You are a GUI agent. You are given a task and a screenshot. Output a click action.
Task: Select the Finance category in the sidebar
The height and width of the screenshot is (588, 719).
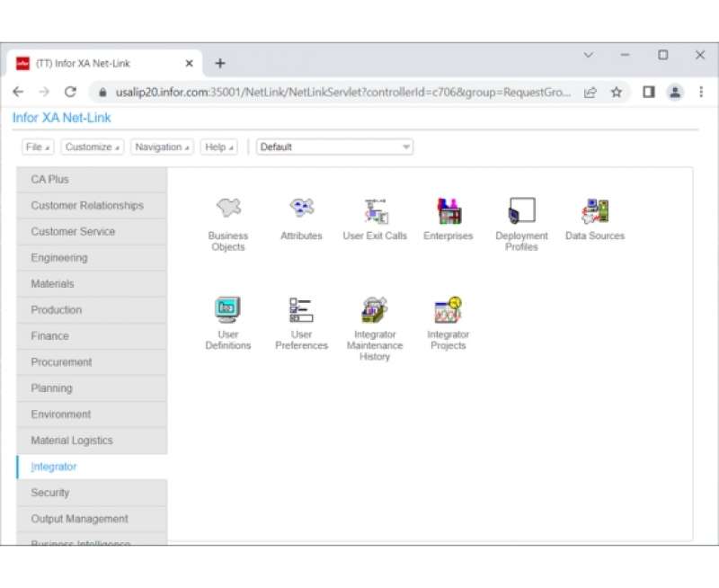tap(50, 335)
